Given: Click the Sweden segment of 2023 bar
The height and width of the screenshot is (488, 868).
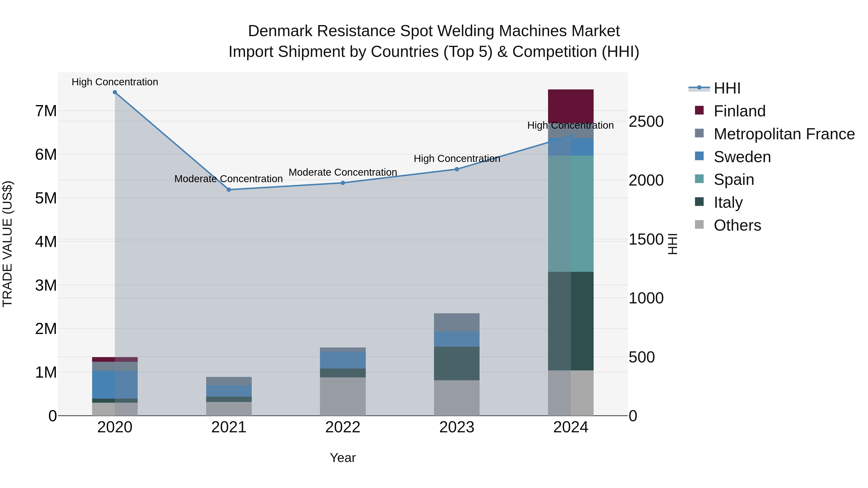Looking at the screenshot, I should click(457, 339).
